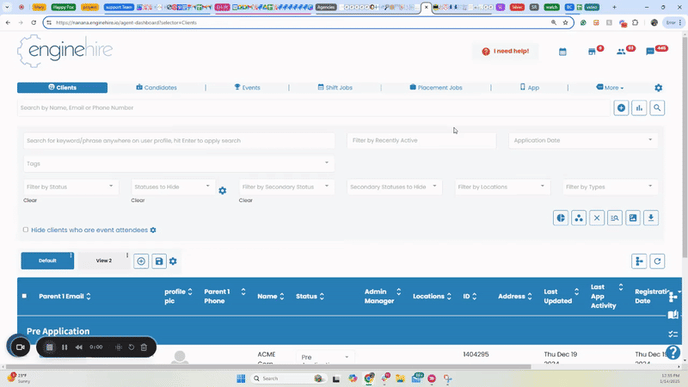Image resolution: width=688 pixels, height=387 pixels.
Task: Expand the Filter by Status dropdown
Action: [x=70, y=187]
